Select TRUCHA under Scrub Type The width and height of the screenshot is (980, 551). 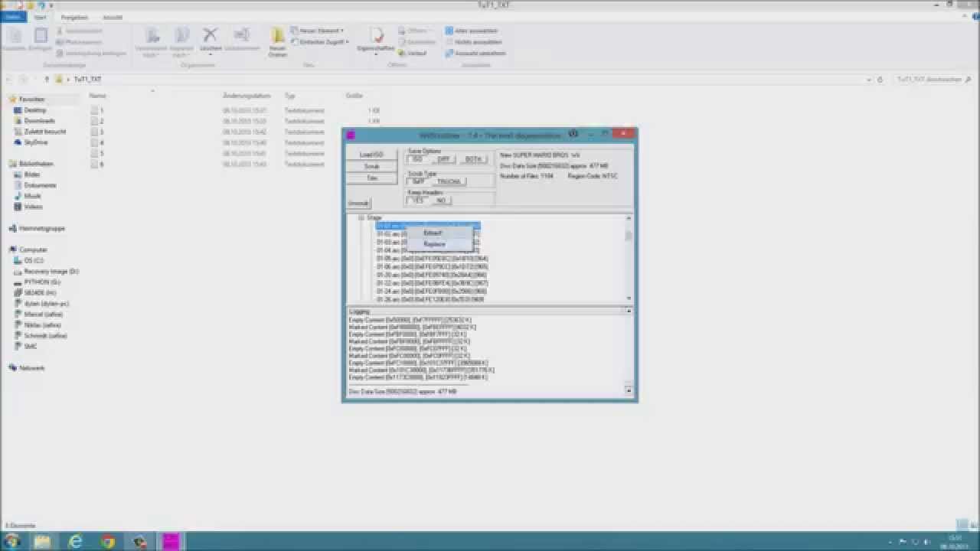tap(449, 181)
